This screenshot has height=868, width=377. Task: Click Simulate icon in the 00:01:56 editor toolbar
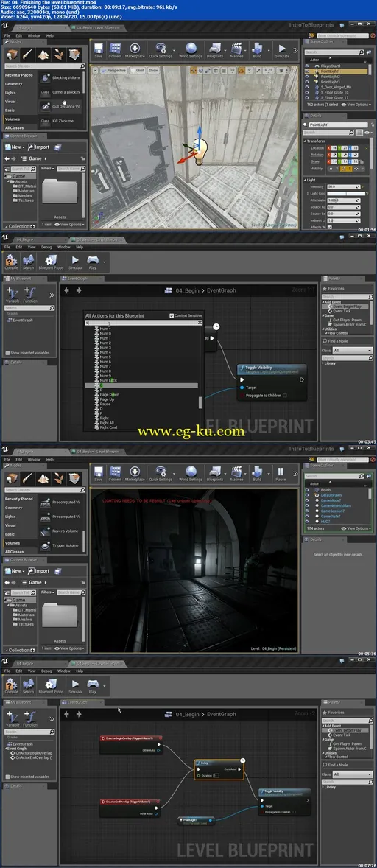(282, 49)
